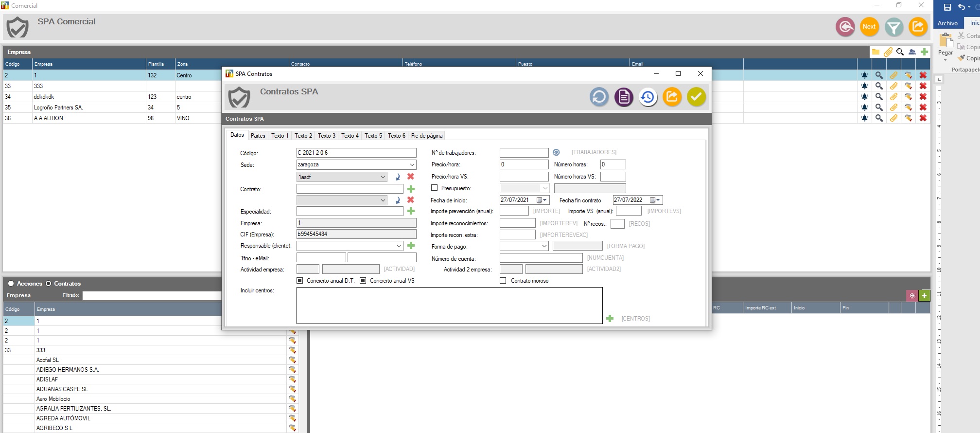Check the Contrato moroso checkbox
The image size is (980, 433).
(x=503, y=281)
